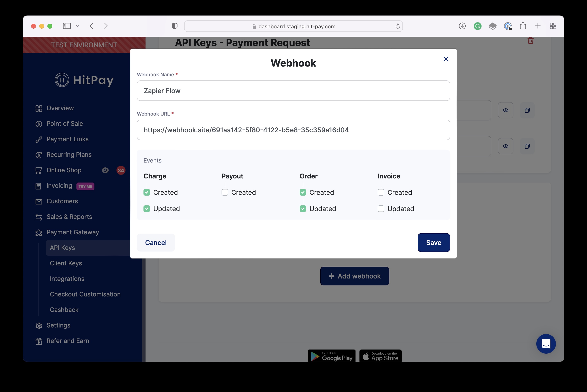Save the webhook settings
Image resolution: width=587 pixels, height=392 pixels.
coord(433,243)
